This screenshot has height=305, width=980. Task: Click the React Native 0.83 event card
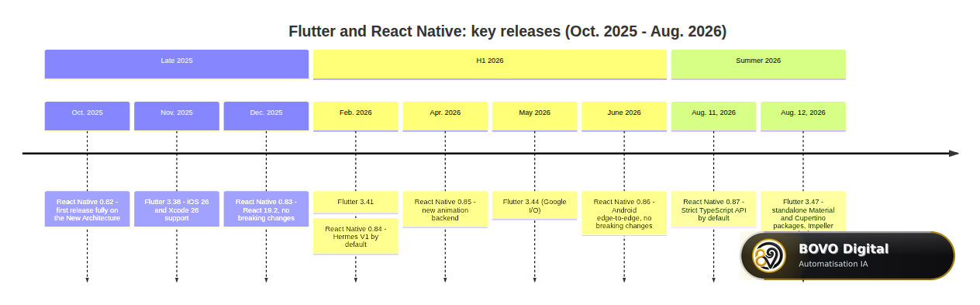click(x=266, y=209)
